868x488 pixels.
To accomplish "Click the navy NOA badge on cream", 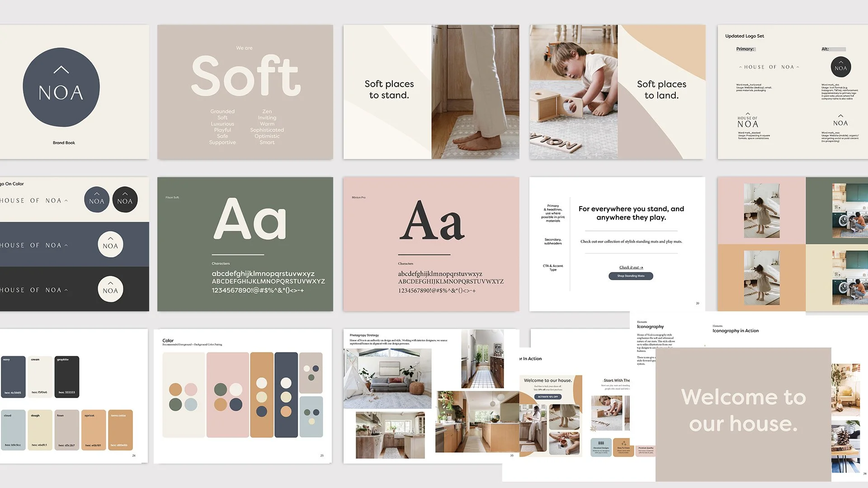I will [97, 200].
